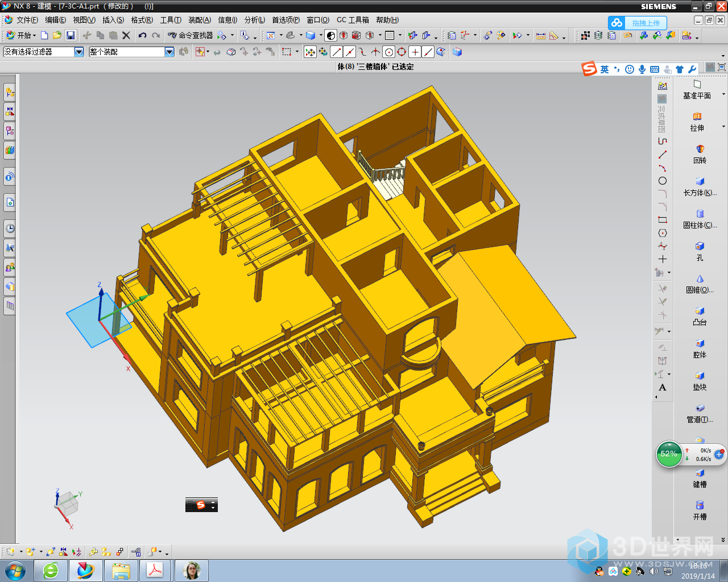
Task: Select the 开槽 groove tool
Action: pos(700,510)
